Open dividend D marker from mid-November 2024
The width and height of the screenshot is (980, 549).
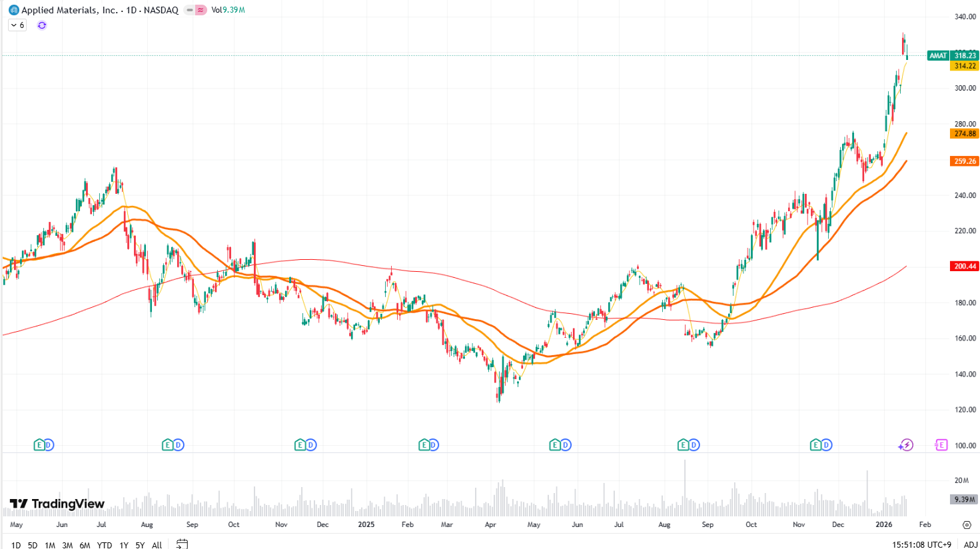click(x=310, y=445)
